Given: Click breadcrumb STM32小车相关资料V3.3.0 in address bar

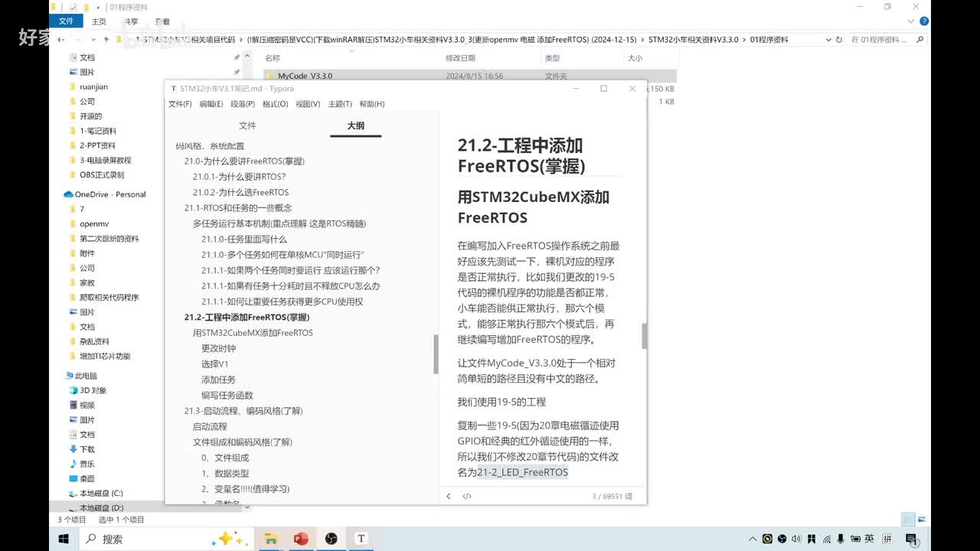Looking at the screenshot, I should tap(693, 39).
